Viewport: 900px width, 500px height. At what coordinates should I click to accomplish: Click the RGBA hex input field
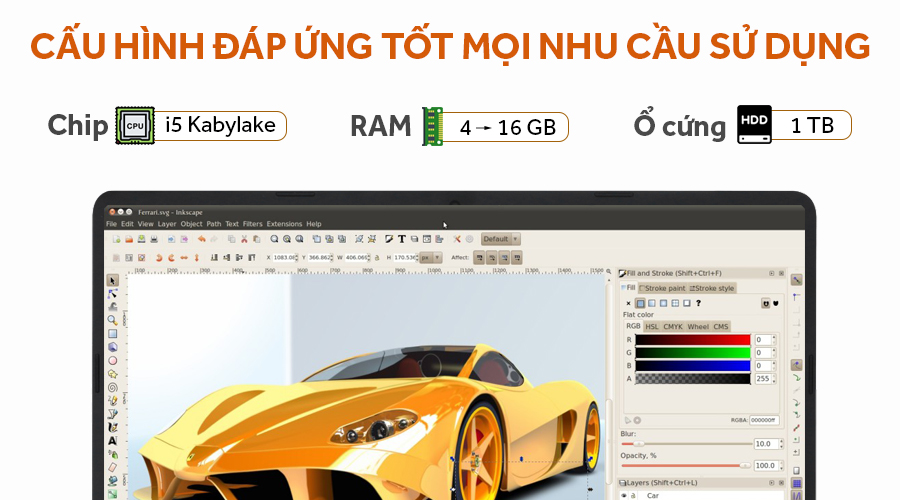(764, 420)
